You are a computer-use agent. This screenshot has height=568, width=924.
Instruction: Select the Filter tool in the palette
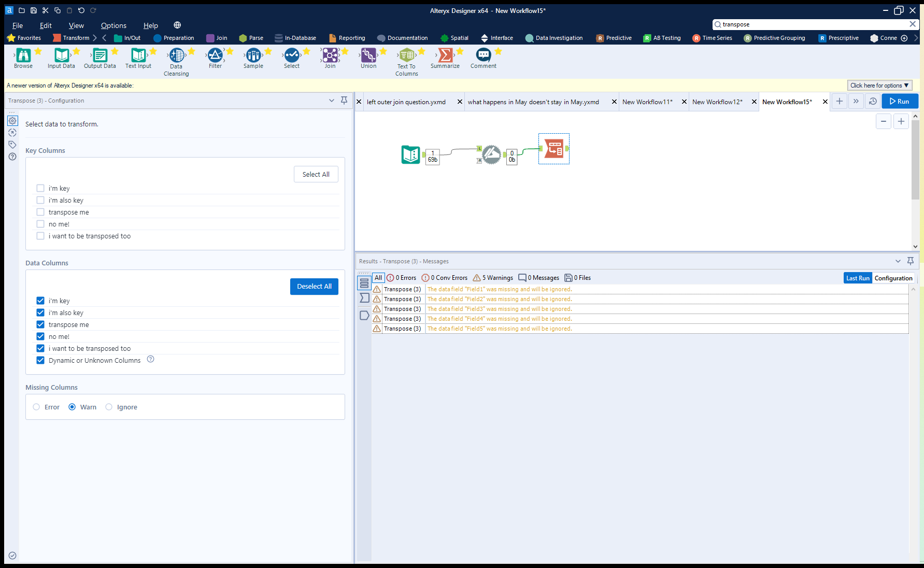(216, 58)
